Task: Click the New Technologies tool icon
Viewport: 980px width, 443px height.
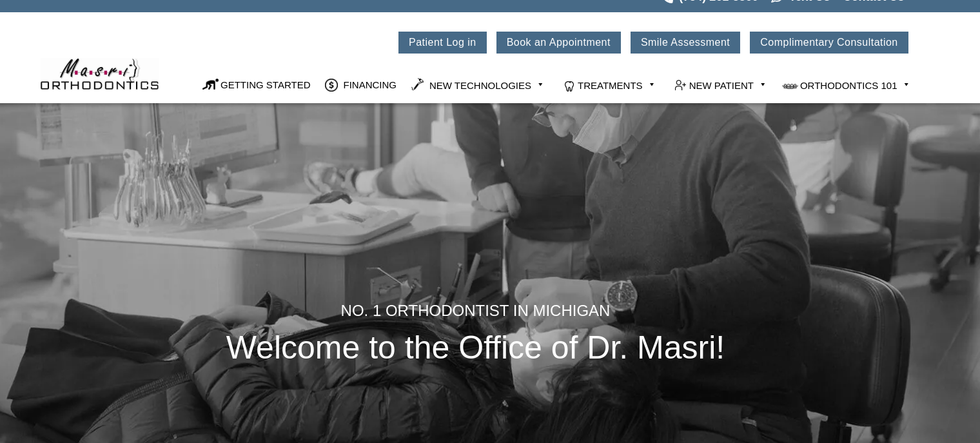Action: (x=418, y=84)
